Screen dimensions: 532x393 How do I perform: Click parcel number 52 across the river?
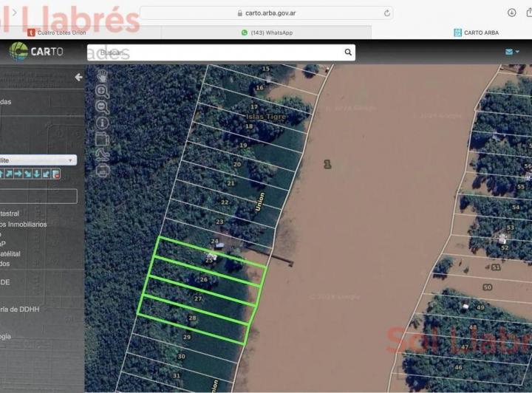click(x=505, y=248)
